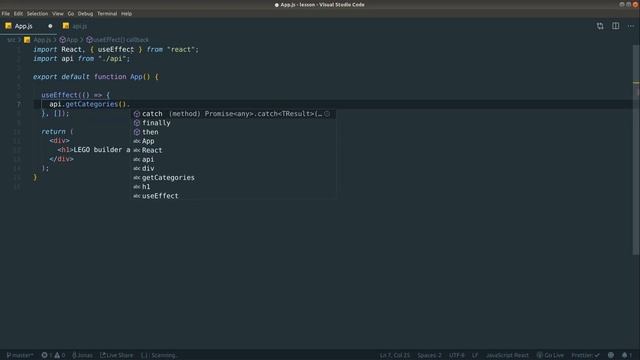This screenshot has width=640, height=360.
Task: Open the notifications bell
Action: 627,356
